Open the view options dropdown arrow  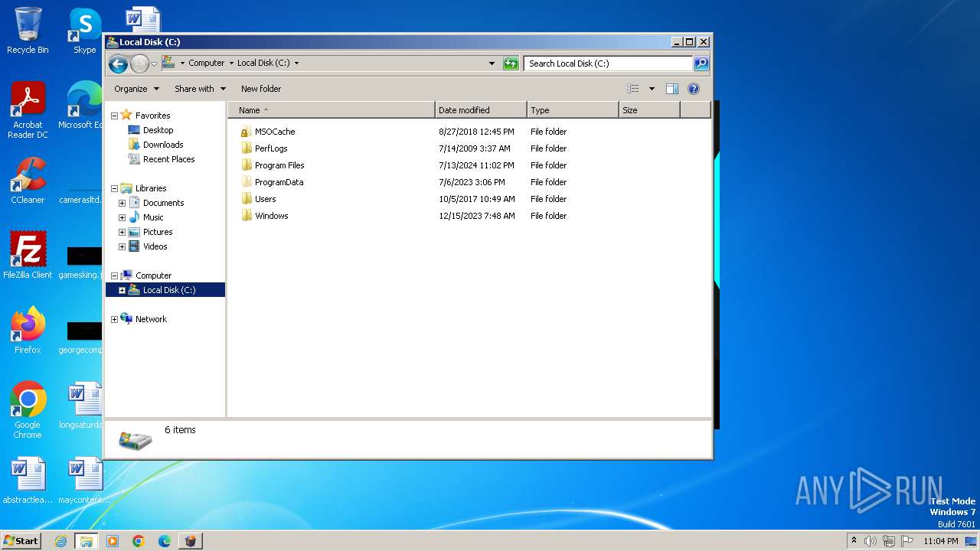[x=652, y=89]
